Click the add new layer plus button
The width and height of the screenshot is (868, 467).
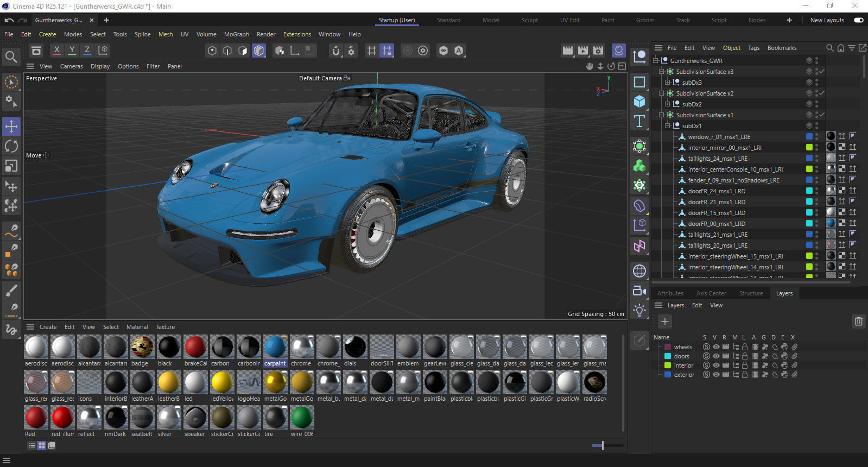click(x=664, y=321)
